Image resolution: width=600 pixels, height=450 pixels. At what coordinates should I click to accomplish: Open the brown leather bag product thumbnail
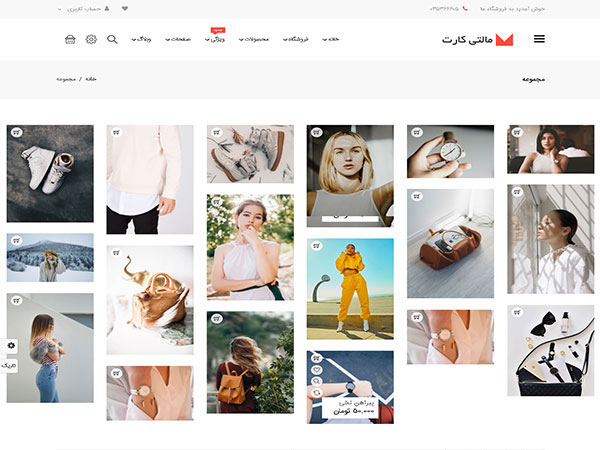(450, 243)
